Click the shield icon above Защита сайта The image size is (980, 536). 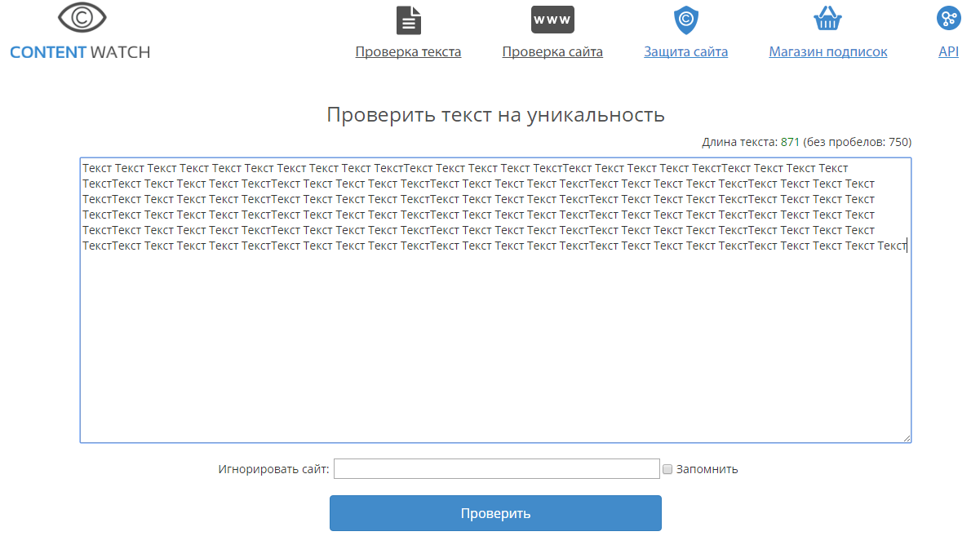686,20
